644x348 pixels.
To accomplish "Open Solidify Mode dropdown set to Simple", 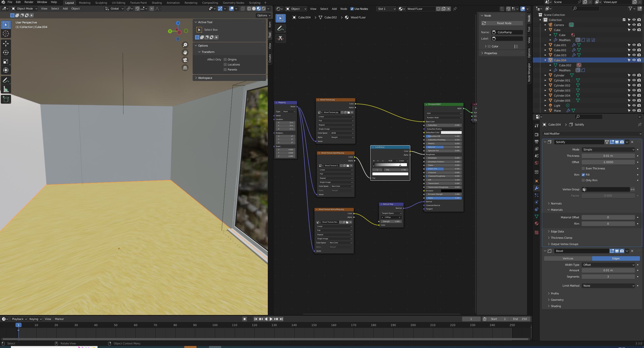I will coord(608,150).
